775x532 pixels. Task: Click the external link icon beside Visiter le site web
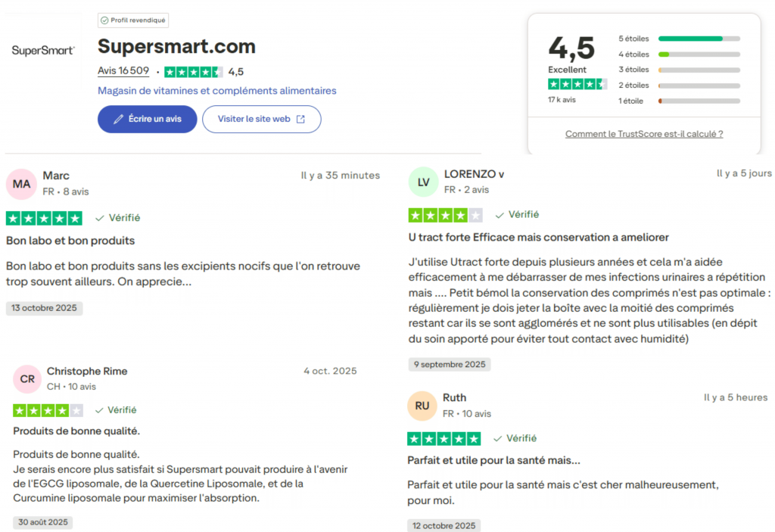click(x=300, y=119)
